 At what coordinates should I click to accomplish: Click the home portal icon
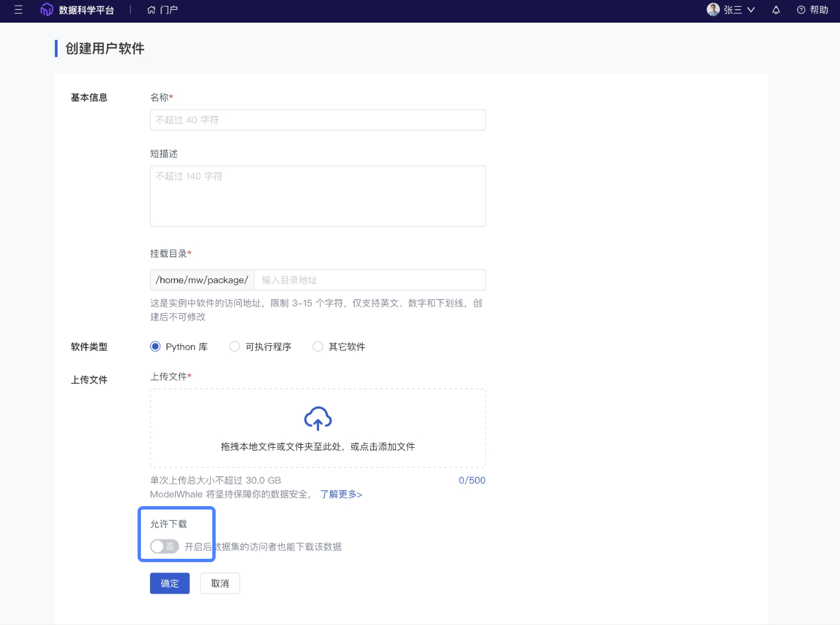point(151,10)
